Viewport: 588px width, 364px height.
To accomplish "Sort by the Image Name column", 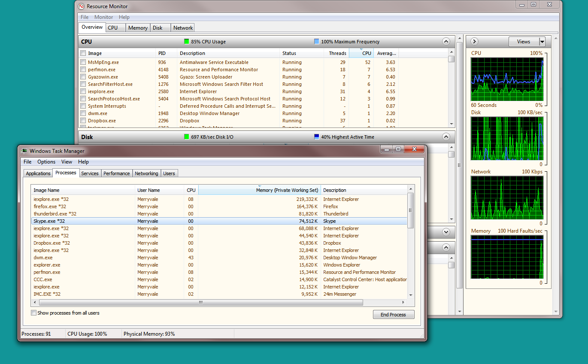I will (x=83, y=190).
